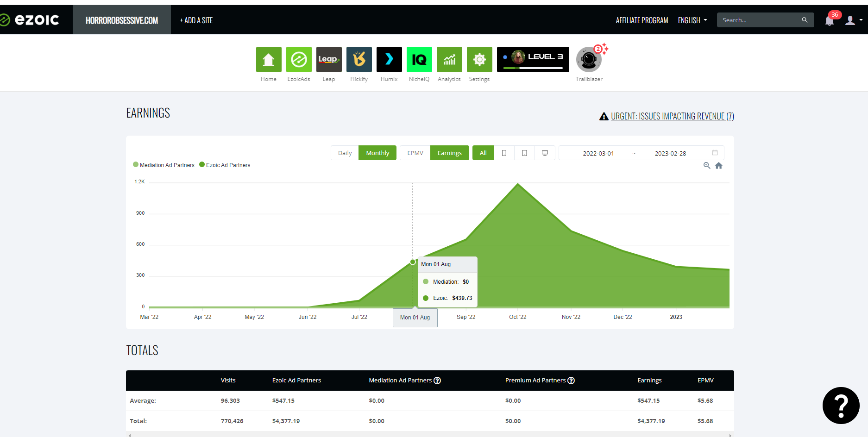Open the date range calendar icon
868x437 pixels.
pyautogui.click(x=715, y=153)
